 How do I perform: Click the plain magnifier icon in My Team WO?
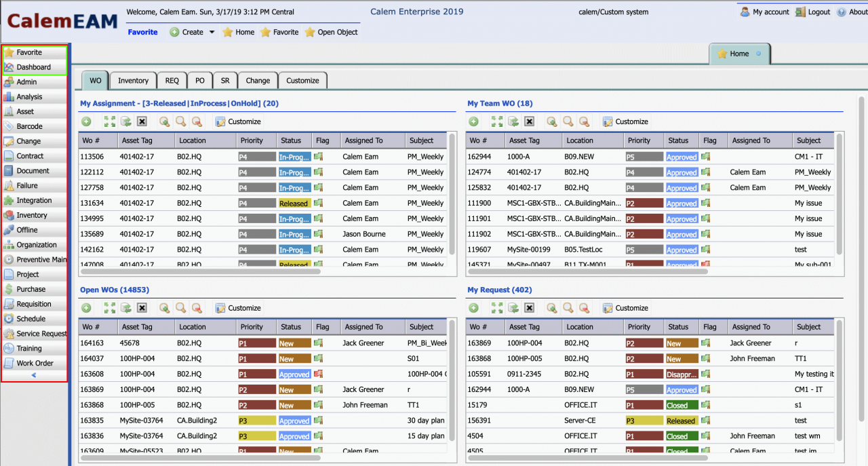click(568, 121)
